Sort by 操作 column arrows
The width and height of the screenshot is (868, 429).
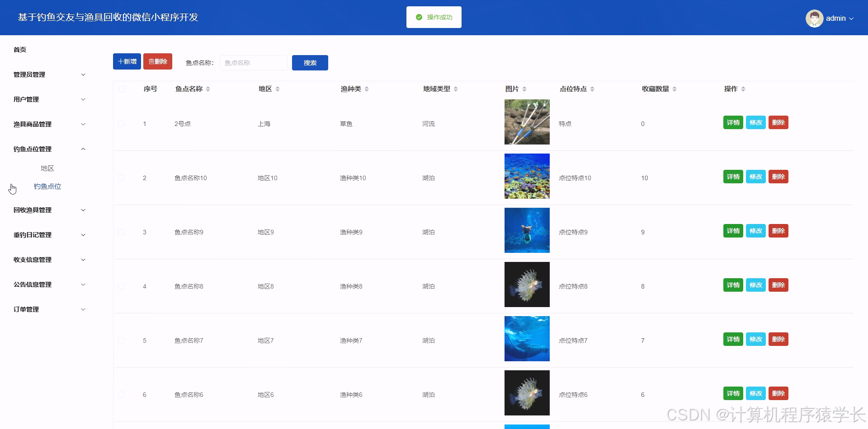coord(743,89)
